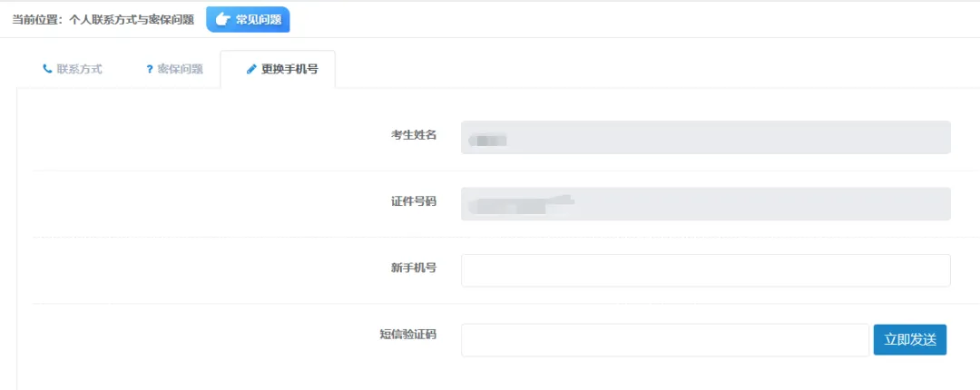Viewport: 980px width, 390px height.
Task: Click the greyed-out 证件号码 field
Action: coord(706,204)
